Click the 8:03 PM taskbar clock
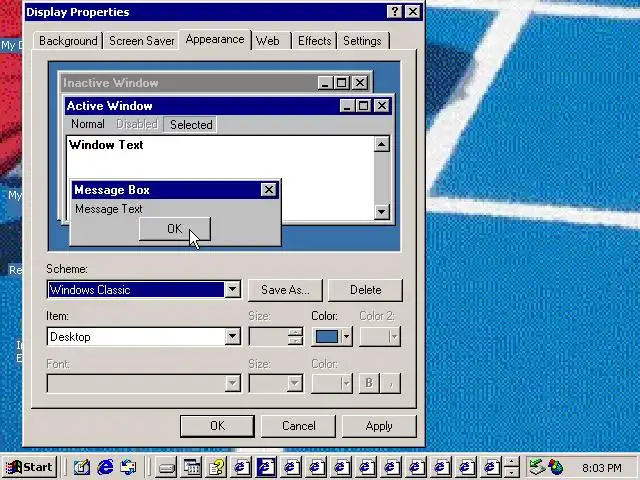 point(602,467)
